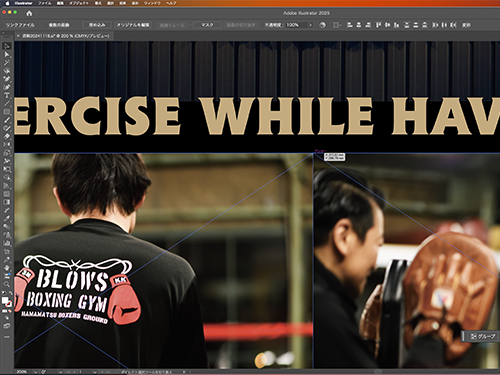Click the 埋め込み button
The width and height of the screenshot is (500, 375).
pos(97,25)
